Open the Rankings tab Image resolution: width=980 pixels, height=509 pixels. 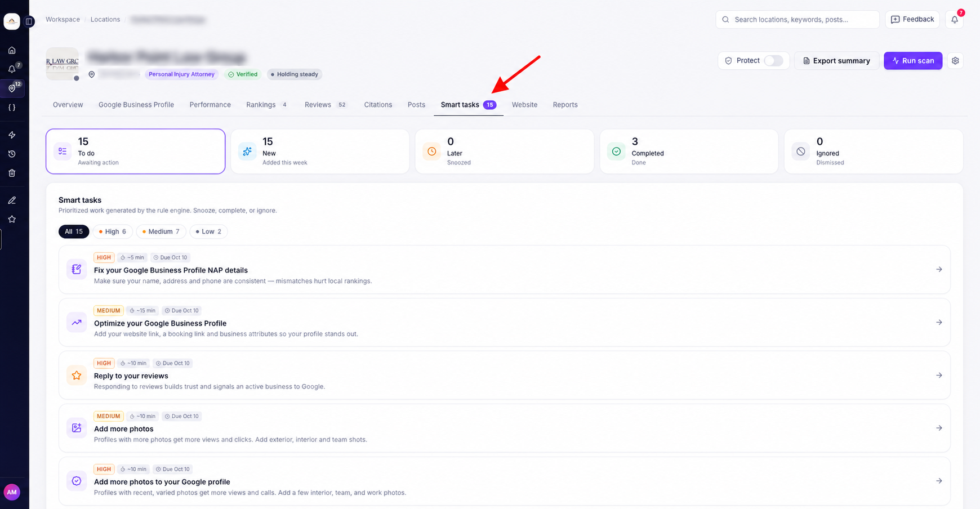pos(267,105)
